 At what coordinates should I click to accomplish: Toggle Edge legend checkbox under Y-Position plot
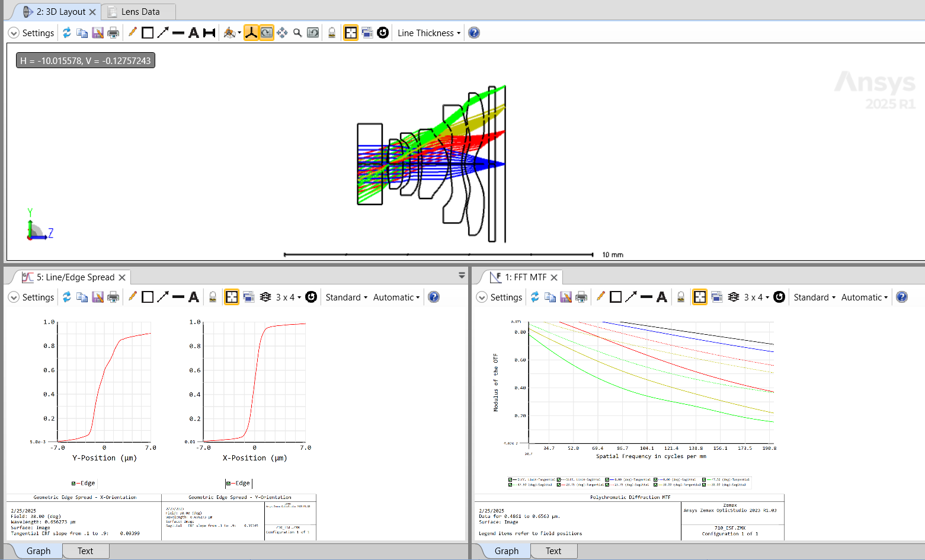click(x=73, y=484)
